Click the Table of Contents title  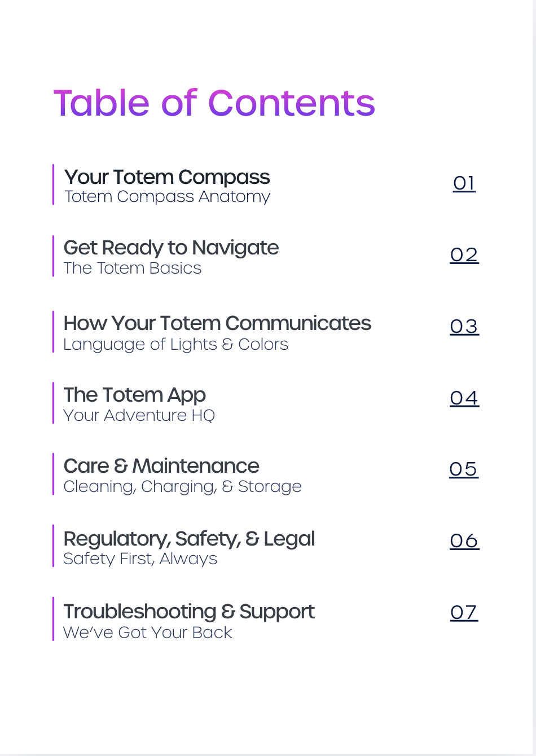[214, 103]
